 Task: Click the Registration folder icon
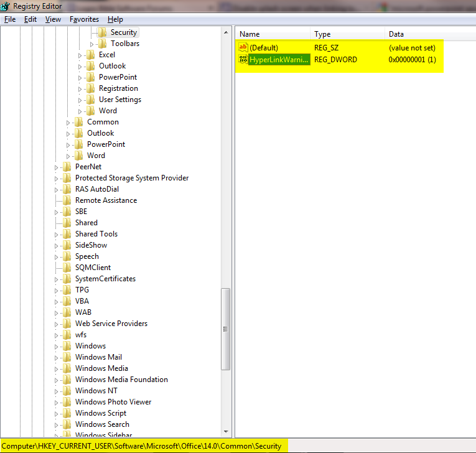(x=90, y=88)
